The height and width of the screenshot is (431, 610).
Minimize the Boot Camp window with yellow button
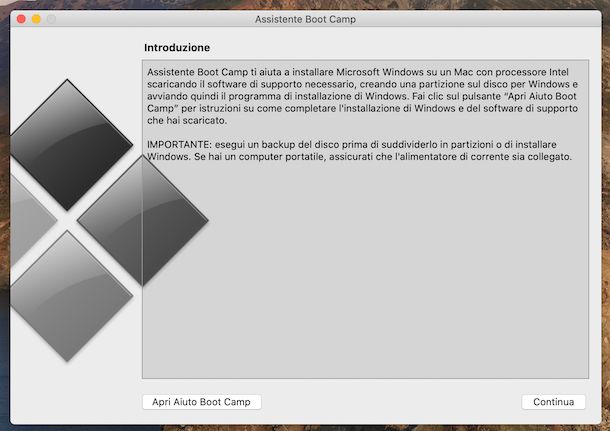(x=36, y=19)
